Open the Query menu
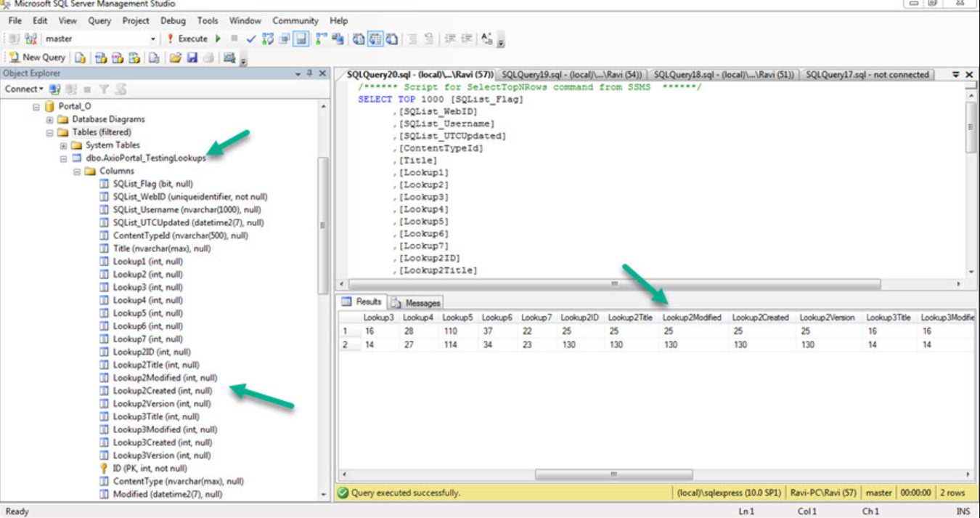980x518 pixels. click(x=99, y=20)
